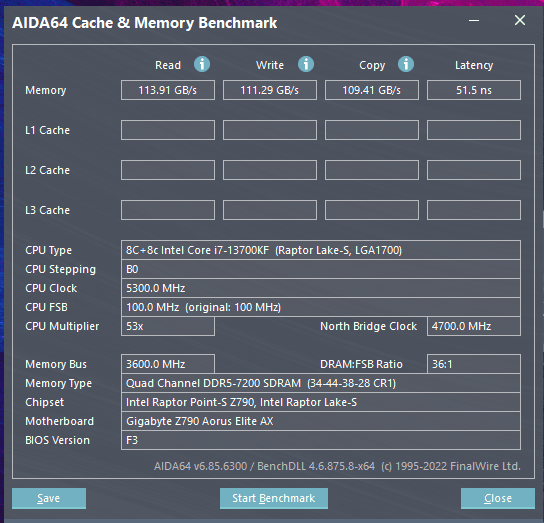
Task: Click the Start Benchmark button
Action: 274,498
